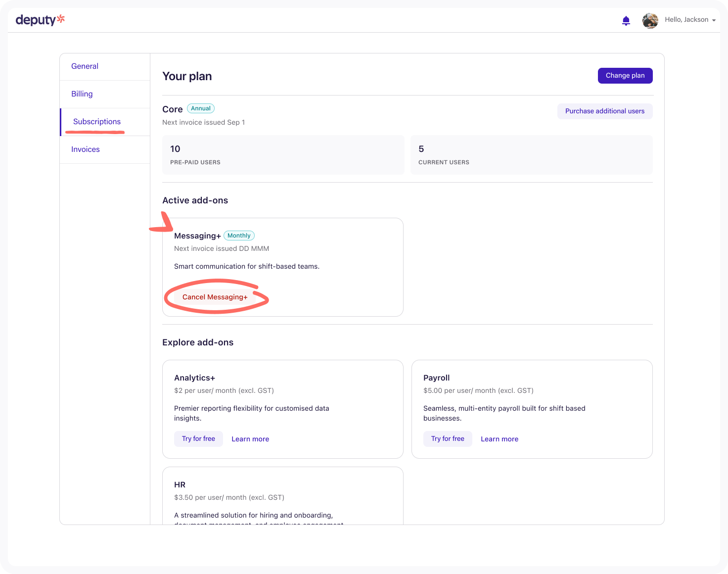Screen dimensions: 728x574
Task: Open the notifications bell
Action: pos(626,20)
